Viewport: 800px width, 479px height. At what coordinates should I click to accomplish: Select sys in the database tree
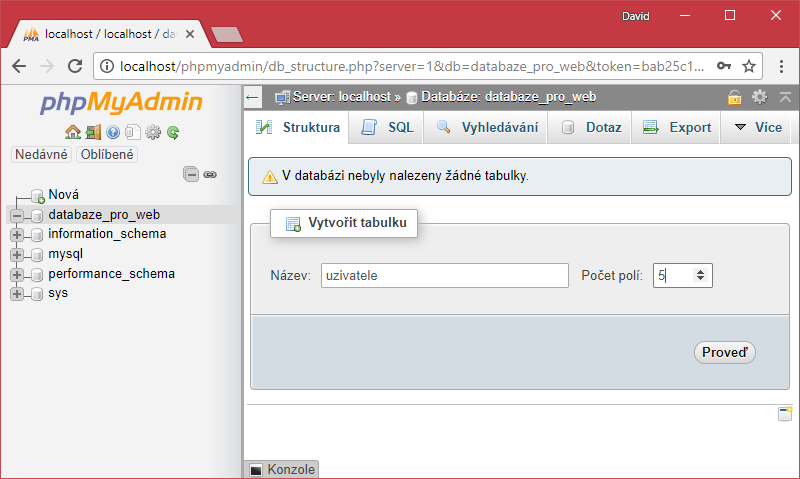click(x=58, y=293)
